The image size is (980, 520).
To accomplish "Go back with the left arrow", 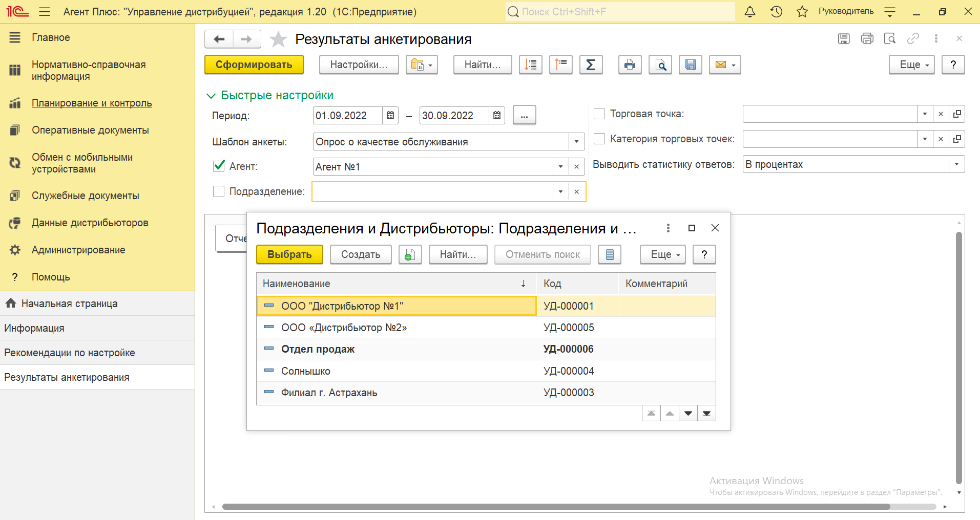I will [x=219, y=39].
